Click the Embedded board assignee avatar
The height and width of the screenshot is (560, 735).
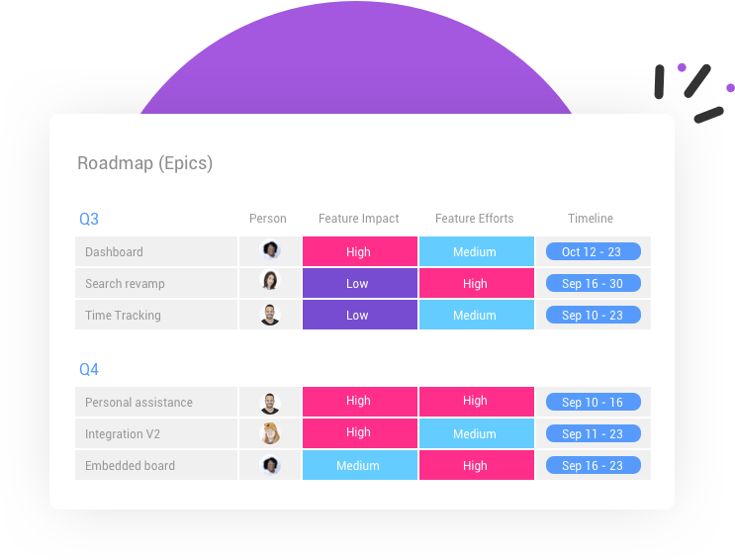[x=270, y=465]
